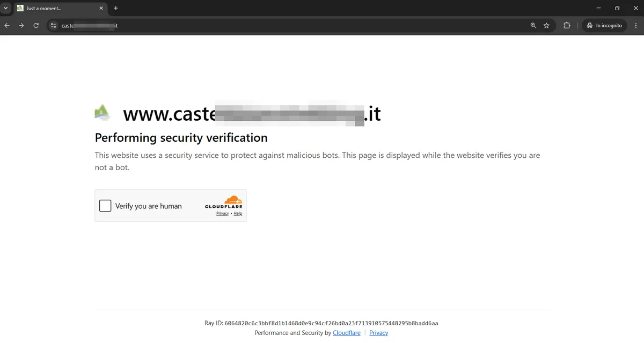Click the Ray ID text in footer
This screenshot has width=644, height=343.
321,323
